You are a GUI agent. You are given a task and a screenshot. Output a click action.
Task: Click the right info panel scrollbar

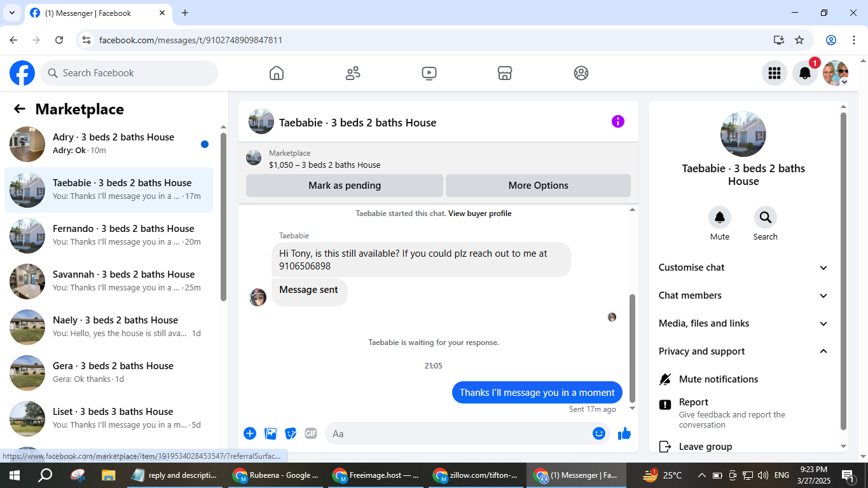(x=844, y=271)
